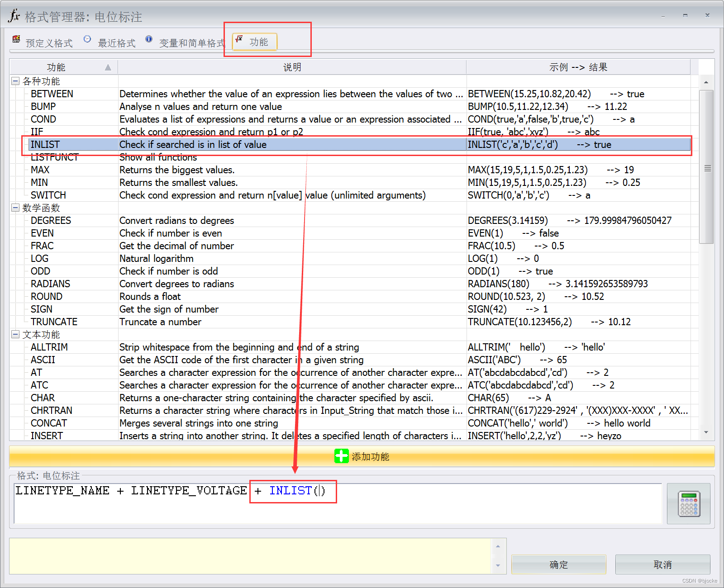Click the 功能 square-root icon

[239, 39]
